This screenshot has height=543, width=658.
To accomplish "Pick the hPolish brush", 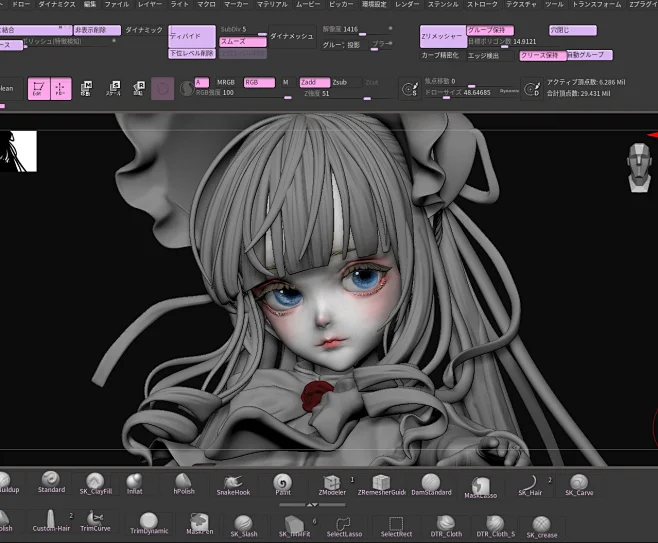I will [x=184, y=484].
